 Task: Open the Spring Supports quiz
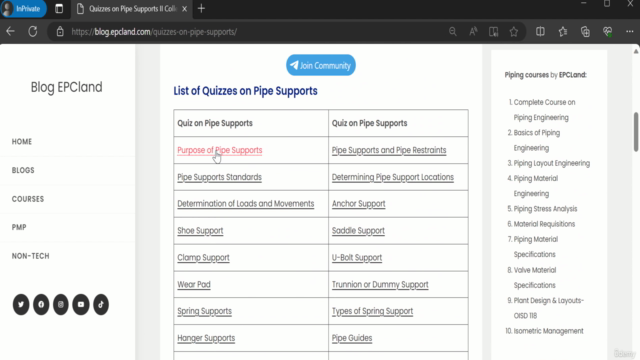pyautogui.click(x=204, y=311)
